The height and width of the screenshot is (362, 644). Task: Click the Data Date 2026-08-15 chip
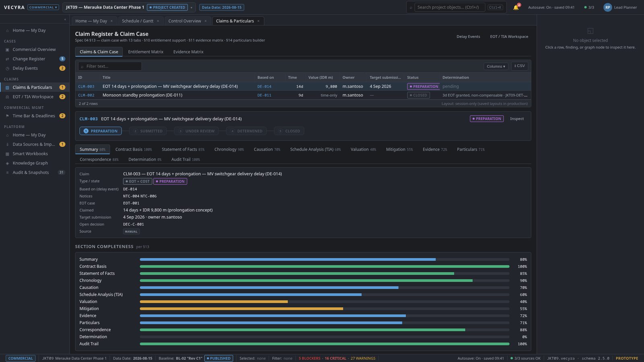pyautogui.click(x=221, y=7)
